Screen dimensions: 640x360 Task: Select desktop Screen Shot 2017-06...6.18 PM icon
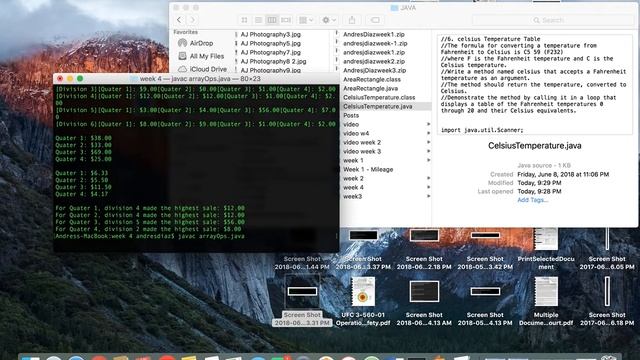607,291
